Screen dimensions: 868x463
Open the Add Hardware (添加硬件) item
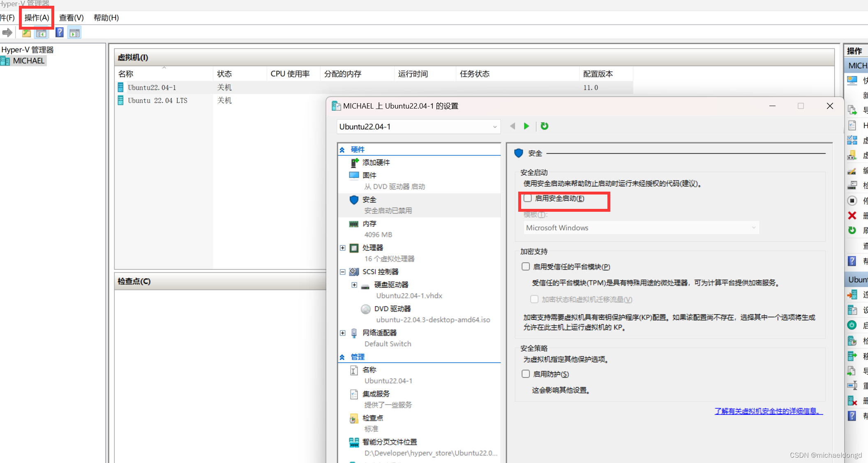376,162
